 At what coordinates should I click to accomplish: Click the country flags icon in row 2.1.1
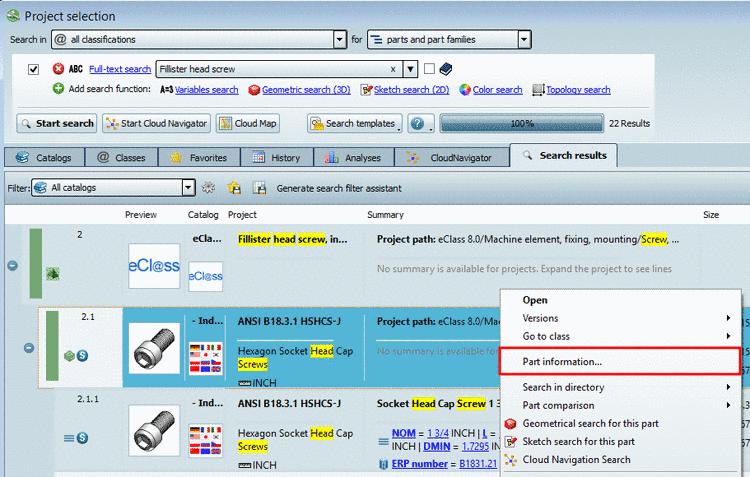(205, 441)
